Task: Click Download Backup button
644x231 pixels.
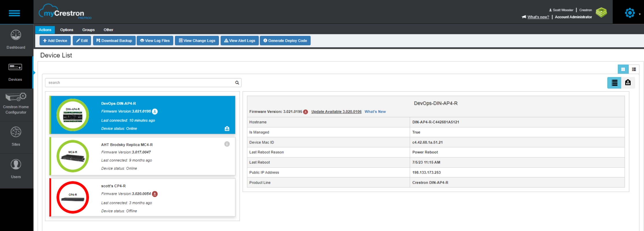Action: click(114, 41)
